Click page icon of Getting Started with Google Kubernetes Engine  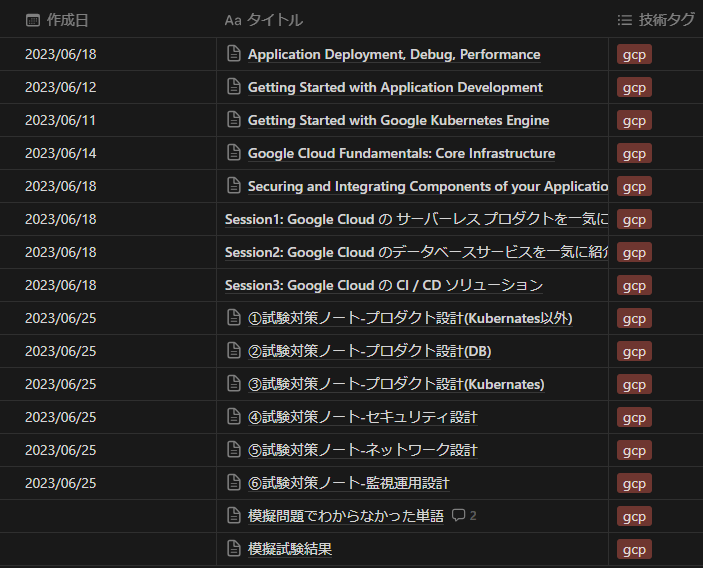234,120
